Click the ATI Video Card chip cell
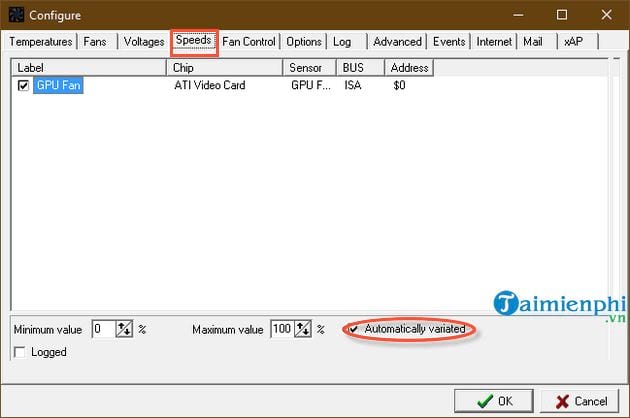Image resolution: width=630 pixels, height=418 pixels. point(210,85)
